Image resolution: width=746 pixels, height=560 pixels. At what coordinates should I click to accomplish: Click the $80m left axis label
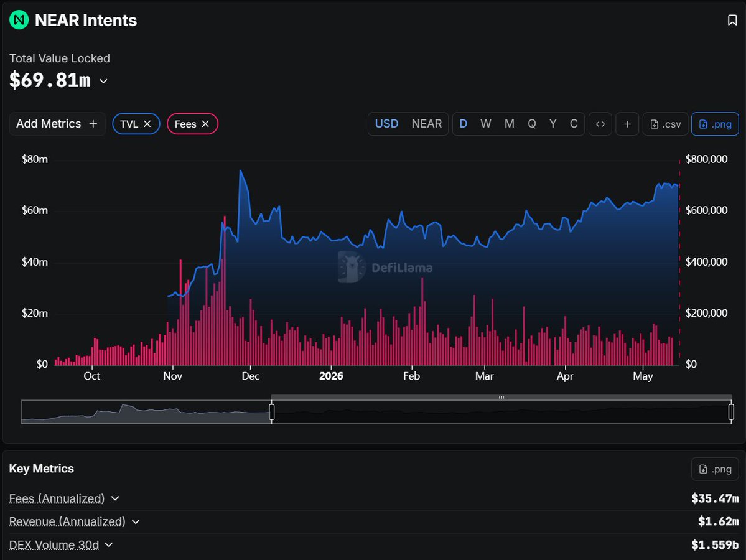pyautogui.click(x=35, y=159)
